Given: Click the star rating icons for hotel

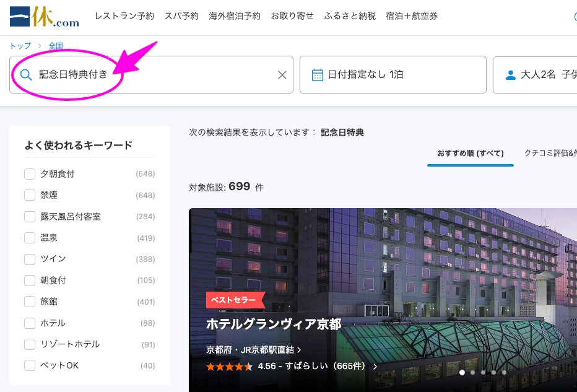Looking at the screenshot, I should point(229,367).
